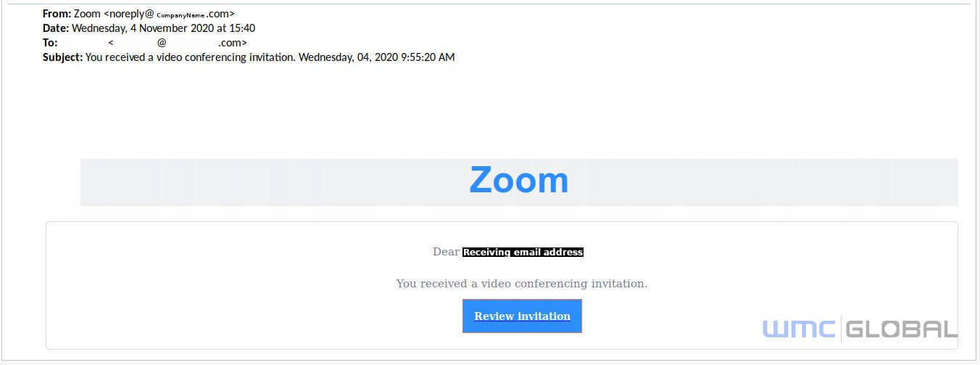Click the large blue Zoom logo
The height and width of the screenshot is (365, 980).
pyautogui.click(x=519, y=180)
